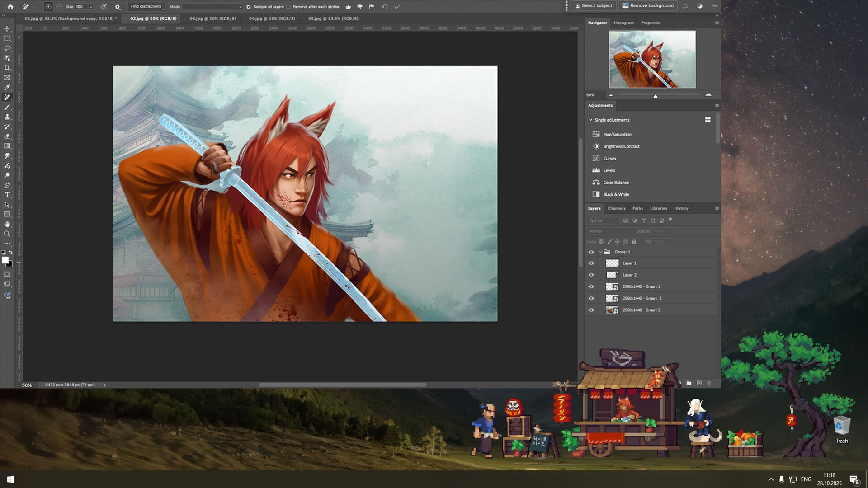Select the Move tool
The width and height of the screenshot is (868, 488).
(7, 28)
